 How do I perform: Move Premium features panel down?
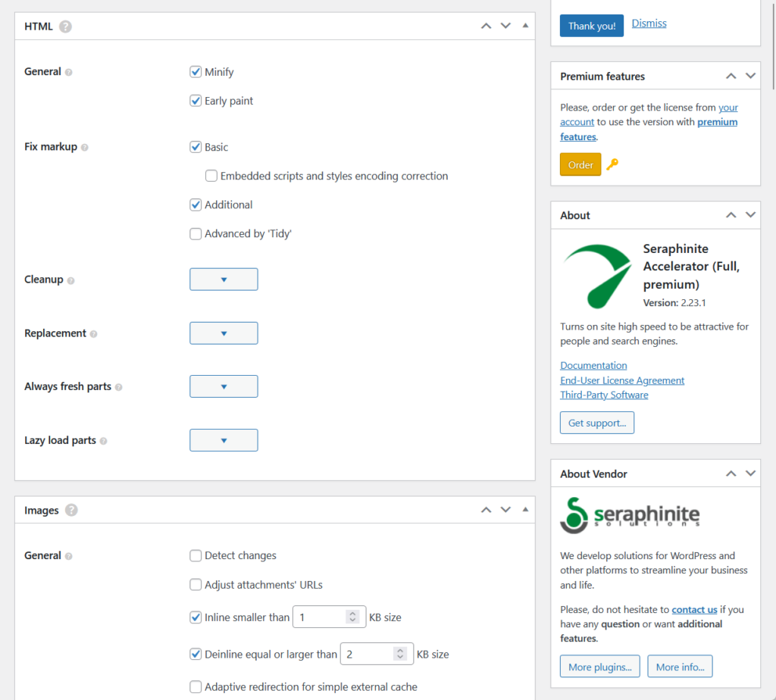[751, 76]
